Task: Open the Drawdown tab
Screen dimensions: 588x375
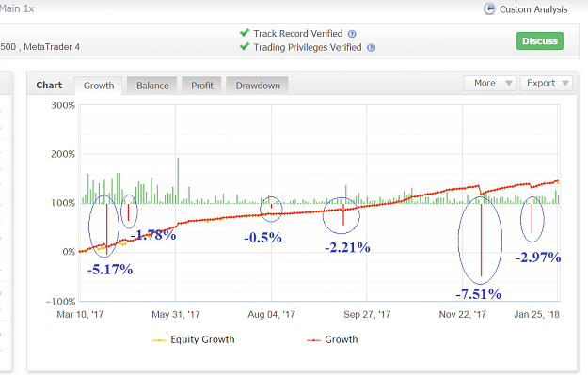Action: tap(258, 86)
